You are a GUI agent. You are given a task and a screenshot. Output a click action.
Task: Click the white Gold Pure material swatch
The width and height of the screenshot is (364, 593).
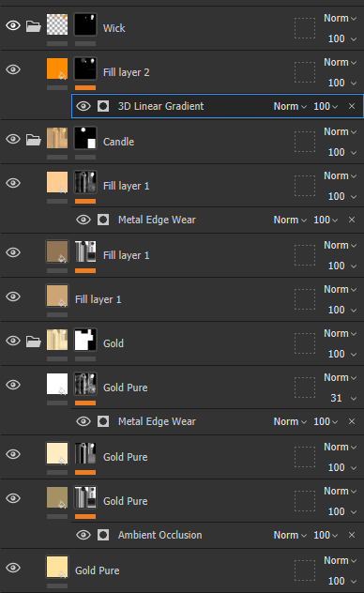pyautogui.click(x=57, y=384)
